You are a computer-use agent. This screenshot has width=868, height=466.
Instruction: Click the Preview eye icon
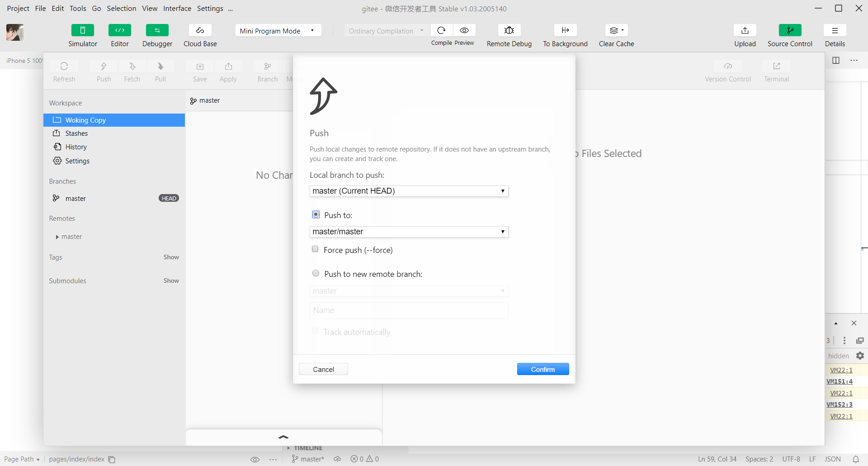coord(464,30)
